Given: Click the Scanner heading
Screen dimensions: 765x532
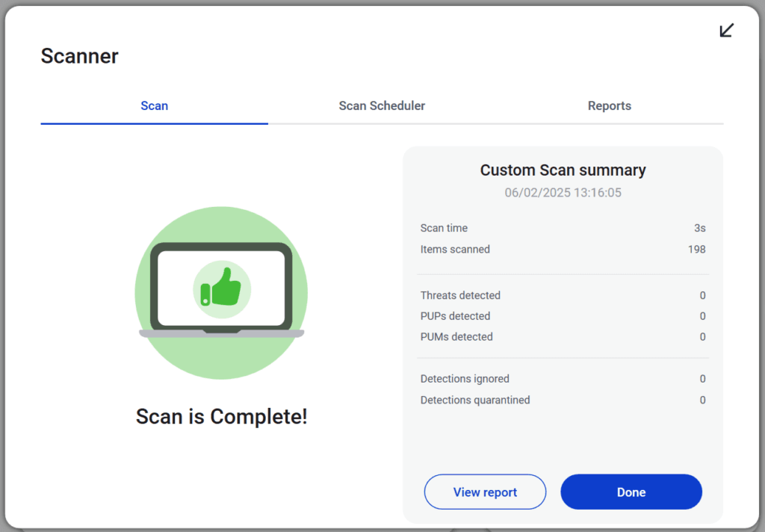Looking at the screenshot, I should [79, 56].
